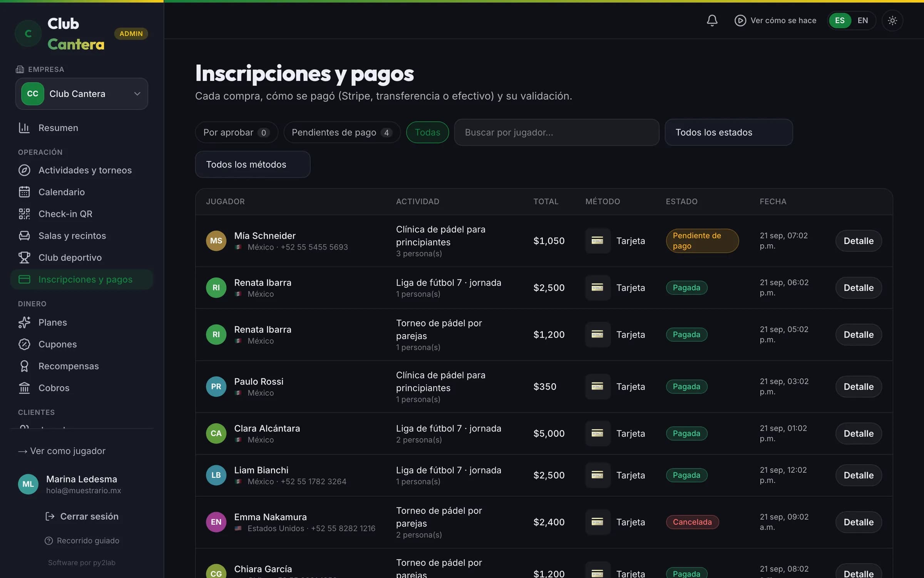924x578 pixels.
Task: Open the Todos los métodos dropdown
Action: pyautogui.click(x=253, y=164)
